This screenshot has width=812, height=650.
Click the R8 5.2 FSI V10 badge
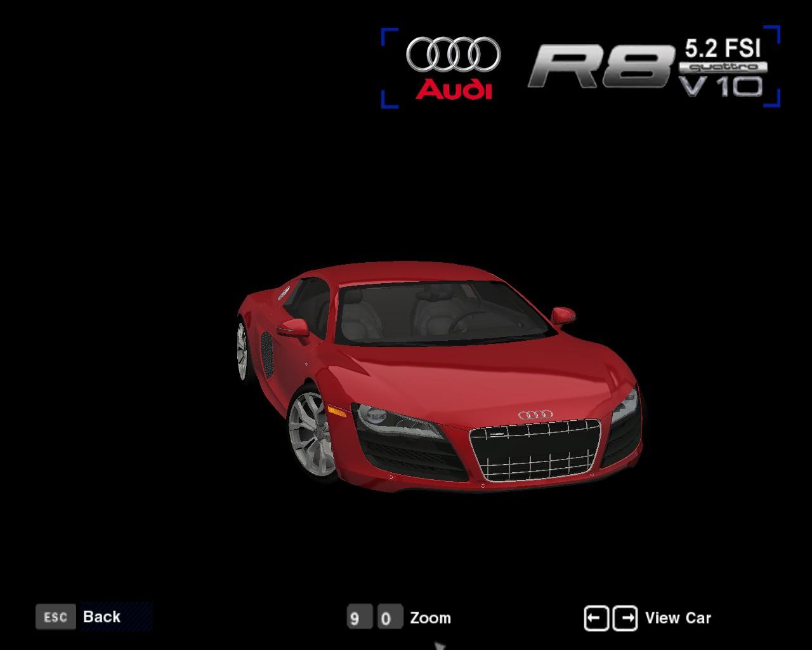point(648,68)
